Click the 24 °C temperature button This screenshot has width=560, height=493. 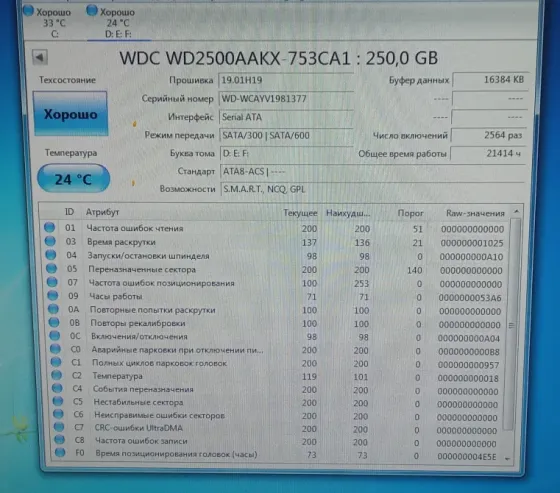pyautogui.click(x=73, y=179)
